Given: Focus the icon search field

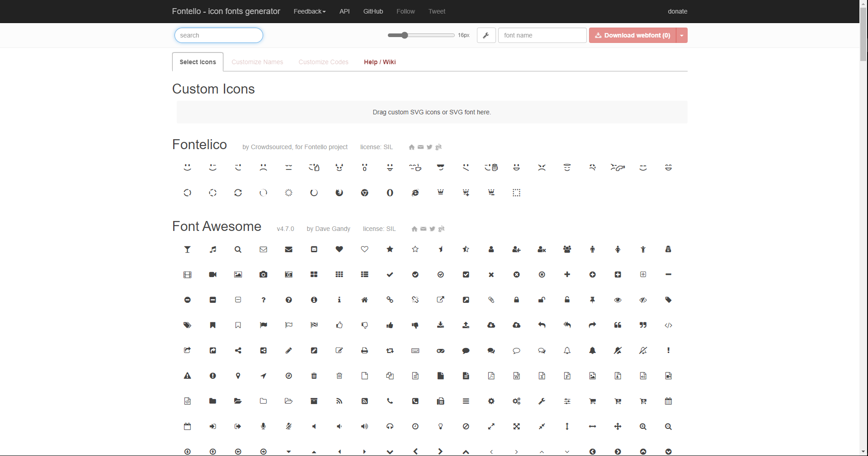Looking at the screenshot, I should point(219,35).
